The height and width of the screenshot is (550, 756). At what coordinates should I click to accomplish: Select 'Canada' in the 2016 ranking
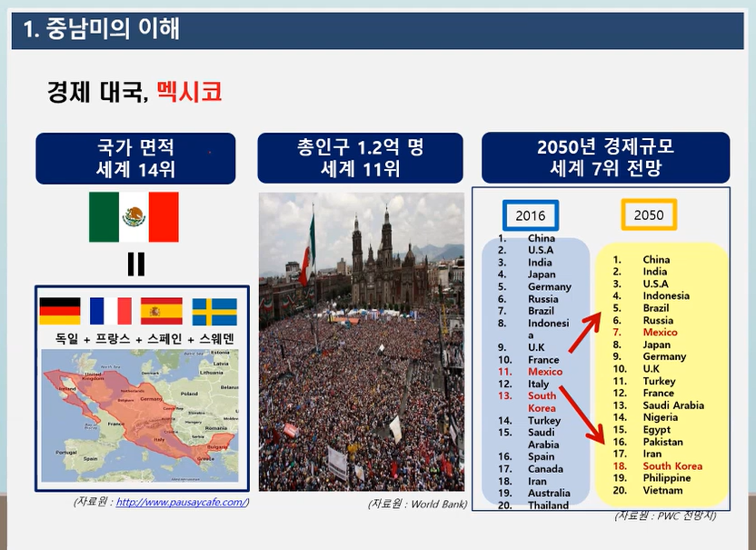click(x=545, y=468)
